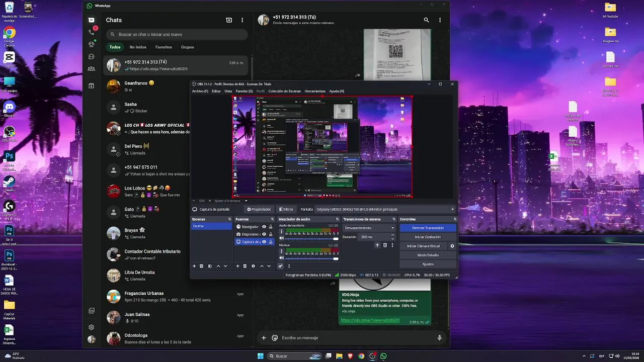644x362 pixels.
Task: Toggle lock on Captura de pantalla source
Action: pyautogui.click(x=271, y=242)
